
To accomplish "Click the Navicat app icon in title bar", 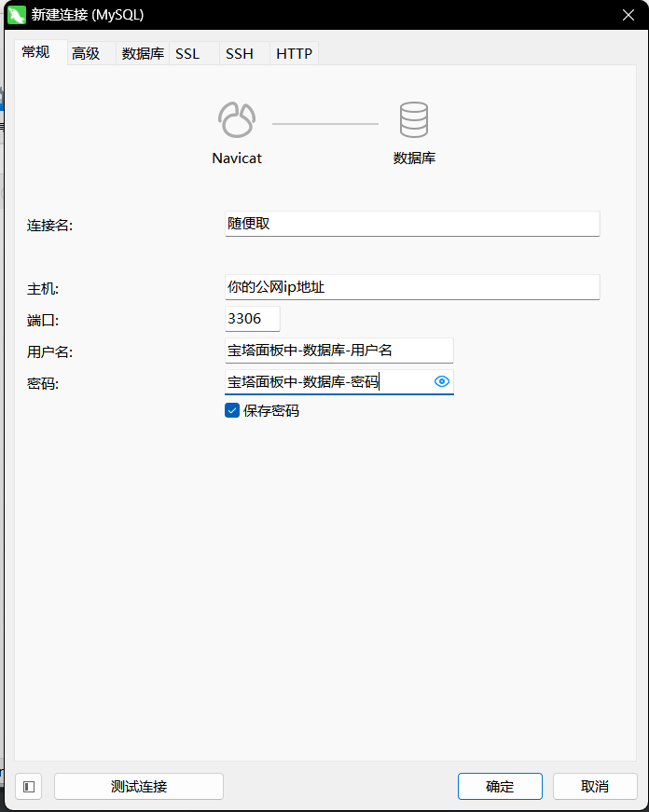I will click(x=17, y=15).
